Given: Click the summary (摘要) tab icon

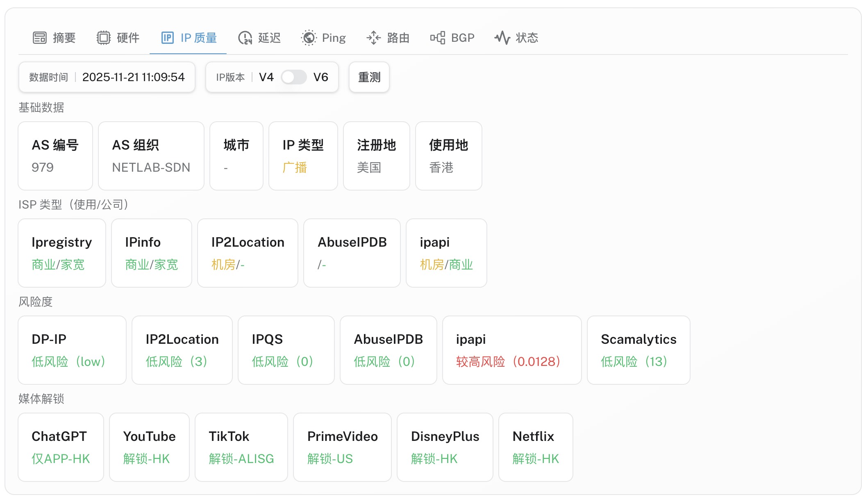Looking at the screenshot, I should click(40, 38).
